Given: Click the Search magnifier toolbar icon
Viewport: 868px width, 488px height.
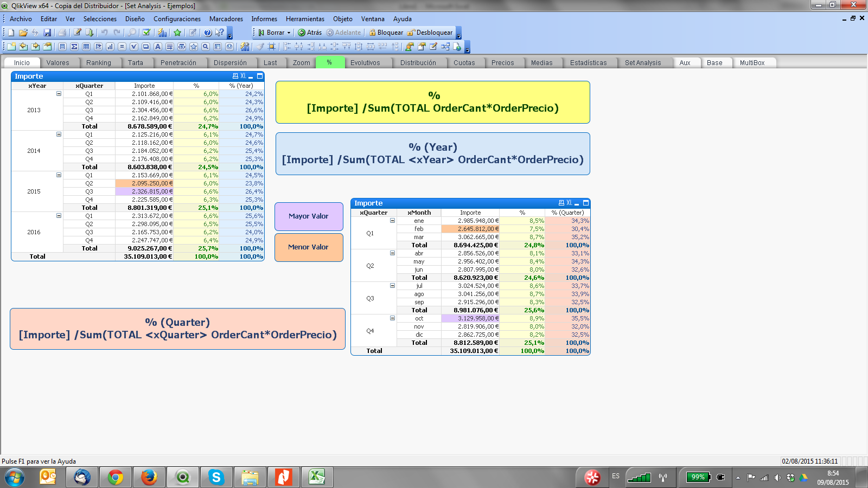Looking at the screenshot, I should click(132, 33).
